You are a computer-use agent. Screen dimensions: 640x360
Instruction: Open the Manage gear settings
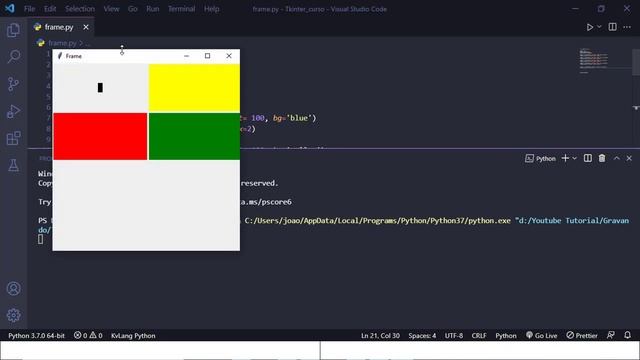click(13, 315)
